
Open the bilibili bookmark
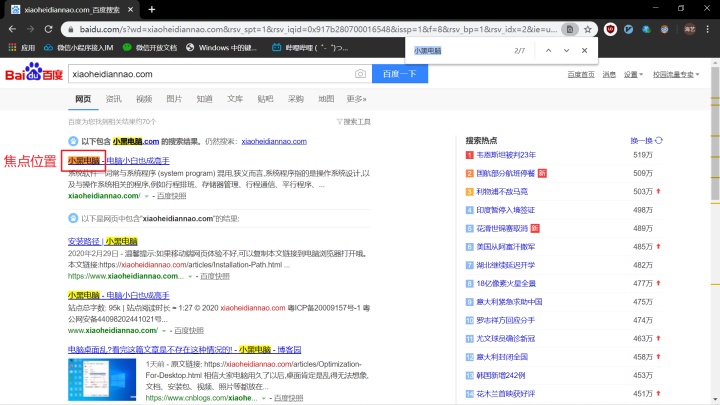pos(310,47)
